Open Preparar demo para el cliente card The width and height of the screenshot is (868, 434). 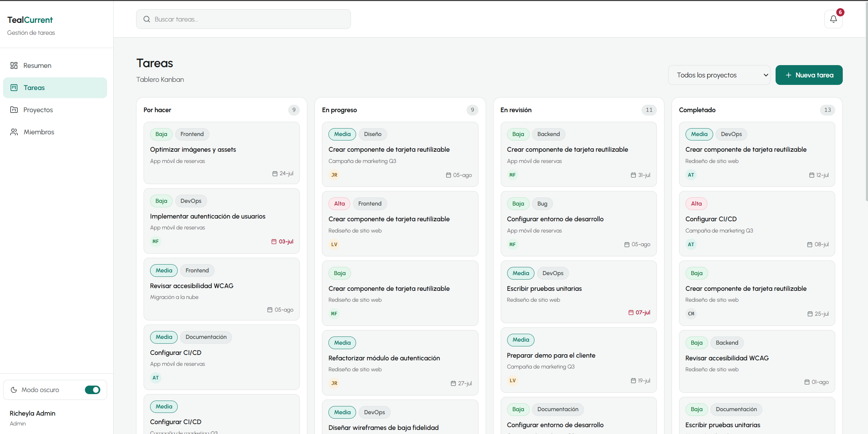(578, 360)
